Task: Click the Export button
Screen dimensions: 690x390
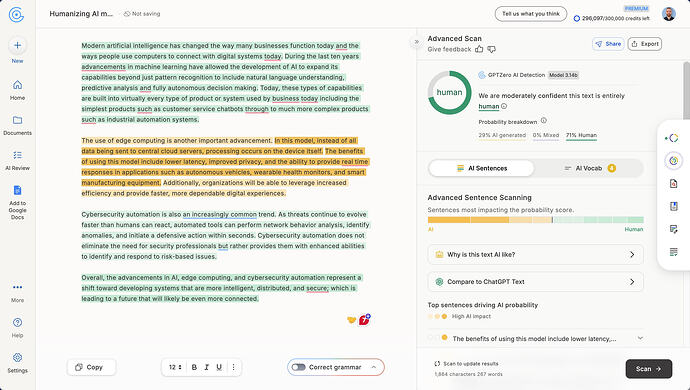Action: click(x=645, y=44)
